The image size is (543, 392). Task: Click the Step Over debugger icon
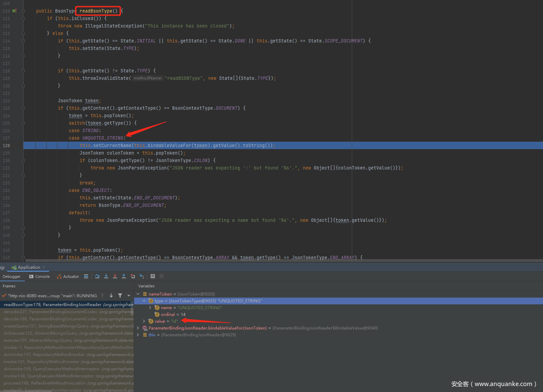(97, 276)
